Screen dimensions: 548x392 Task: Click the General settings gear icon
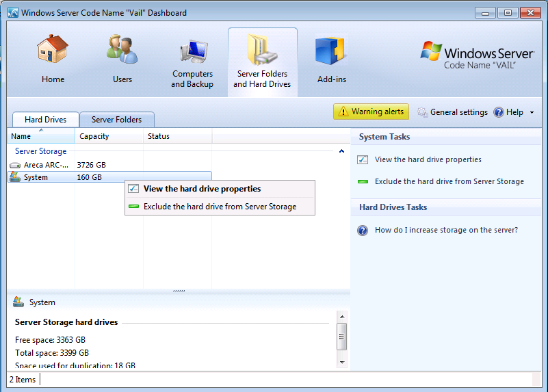[x=422, y=112]
